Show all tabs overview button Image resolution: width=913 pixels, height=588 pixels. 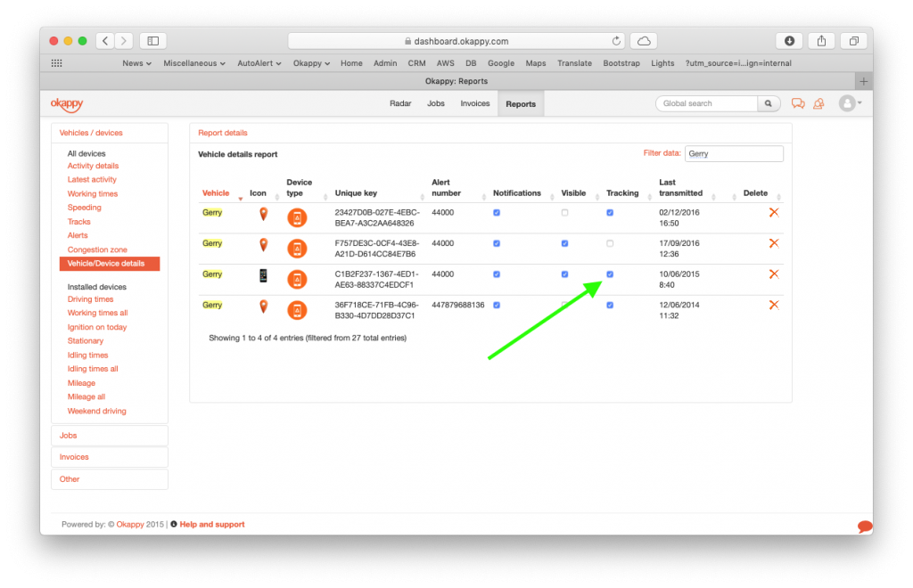click(853, 41)
